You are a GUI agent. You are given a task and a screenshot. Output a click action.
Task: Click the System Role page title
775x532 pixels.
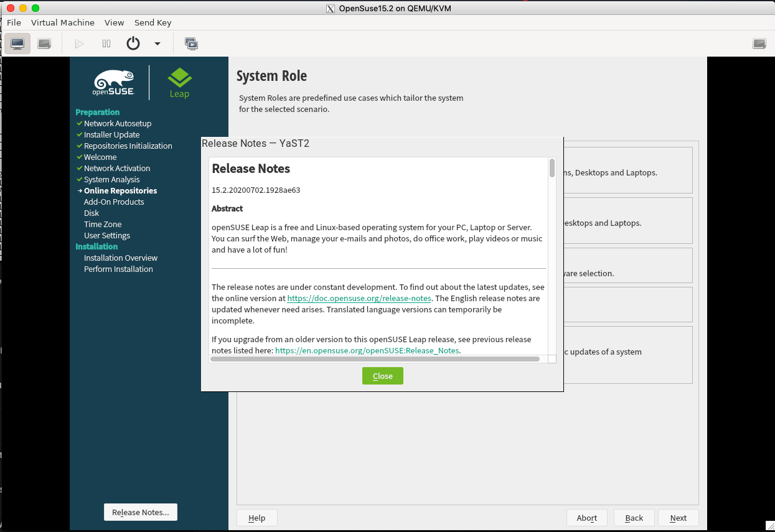(x=271, y=76)
